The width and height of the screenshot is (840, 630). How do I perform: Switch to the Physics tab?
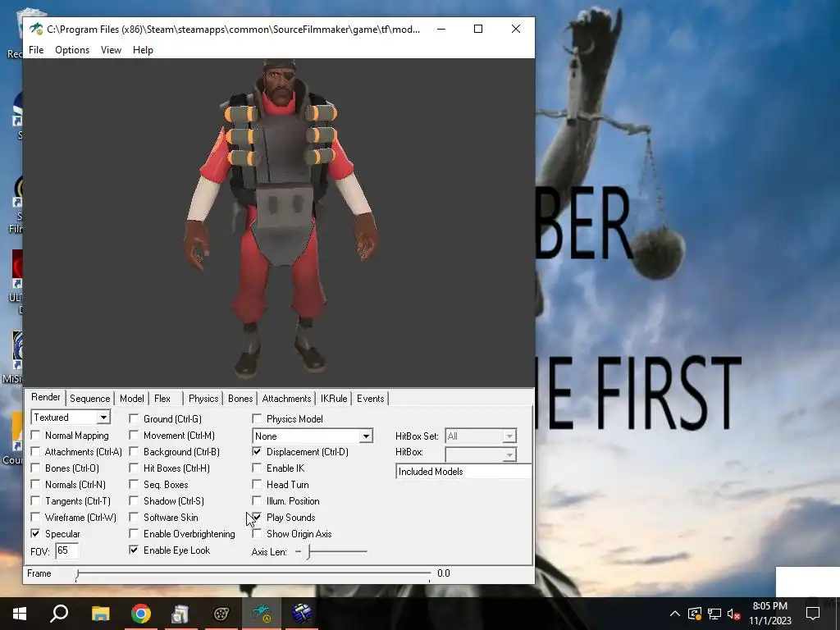click(x=203, y=399)
